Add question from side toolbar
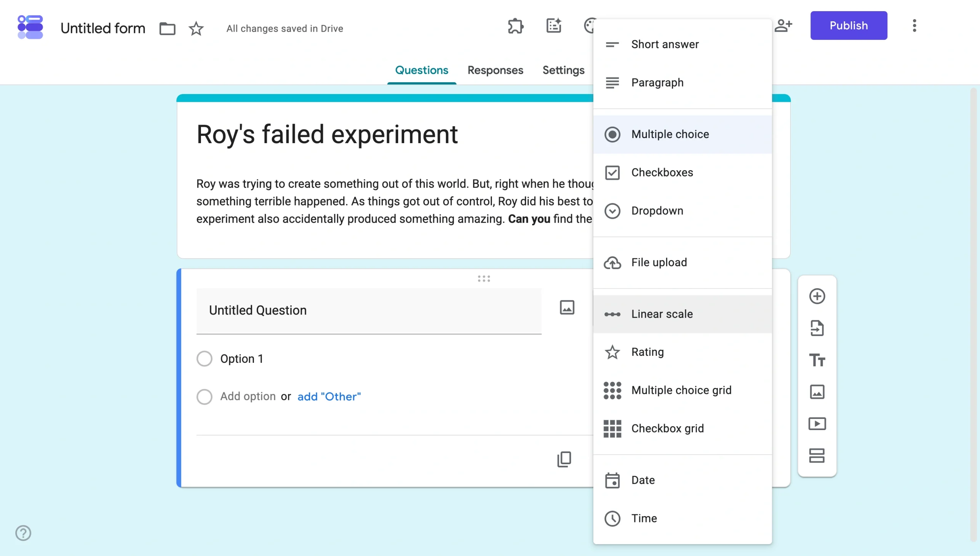Image resolution: width=980 pixels, height=556 pixels. click(817, 296)
